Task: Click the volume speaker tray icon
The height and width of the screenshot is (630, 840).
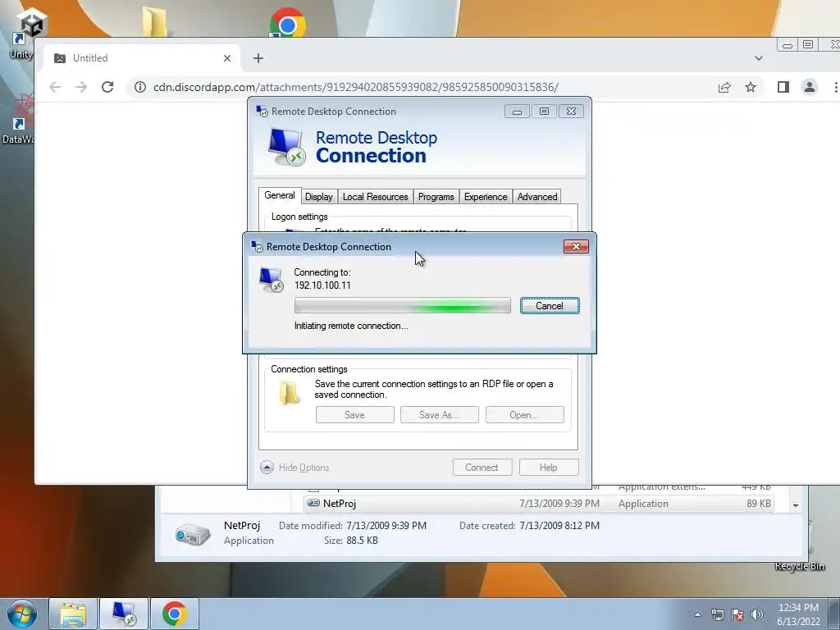Action: point(757,614)
